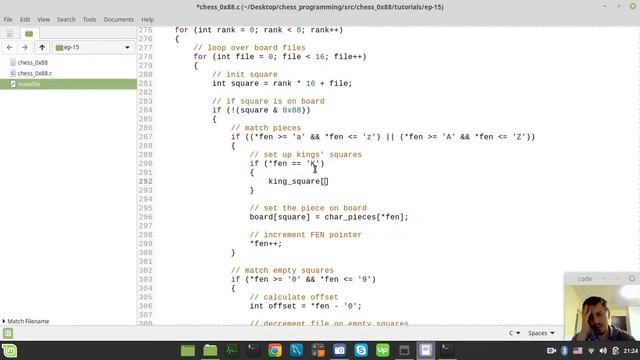The image size is (640, 360).
Task: Click the webcam tray indicator
Action: (551, 351)
